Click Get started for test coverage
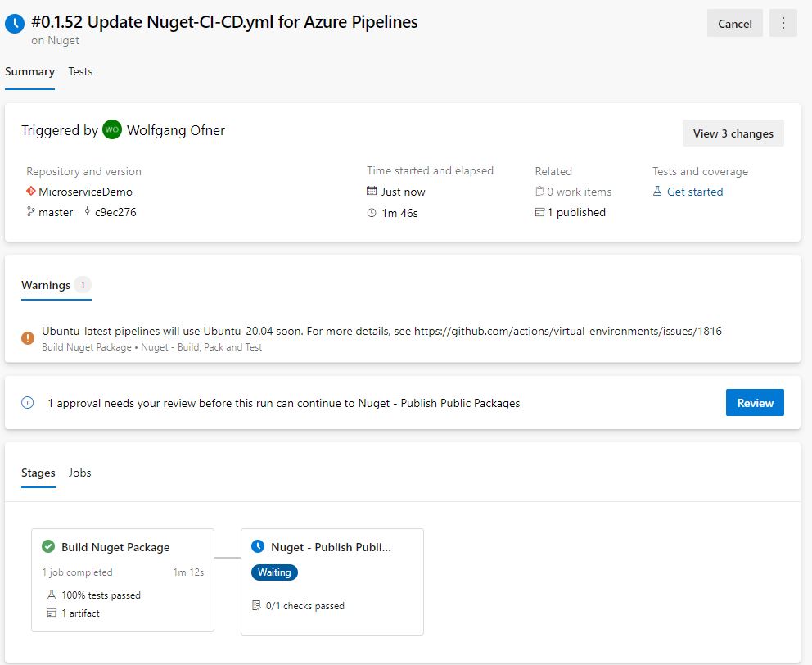The image size is (812, 665). 694,192
